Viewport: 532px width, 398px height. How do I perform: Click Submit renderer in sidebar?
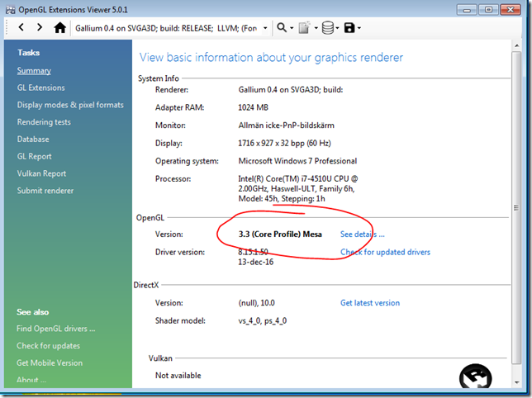[x=45, y=191]
